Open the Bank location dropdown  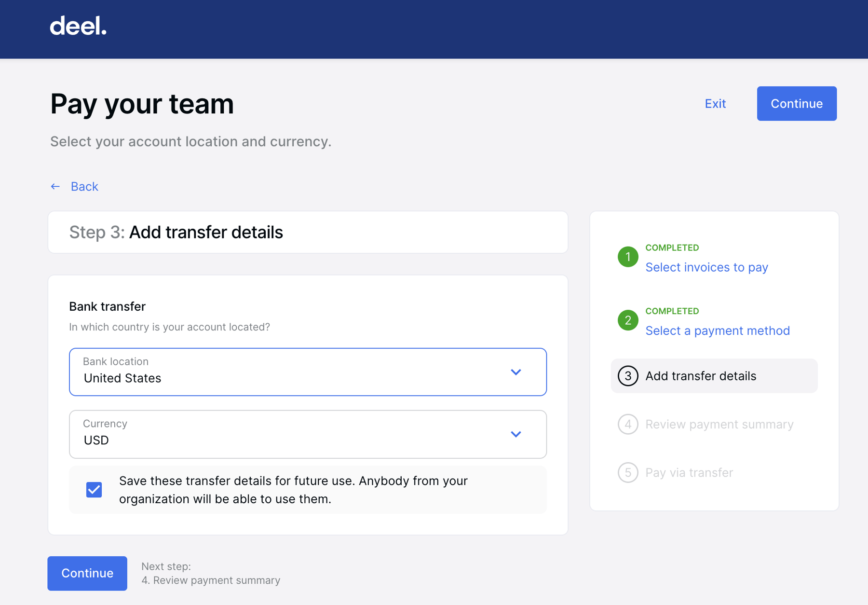point(289,372)
